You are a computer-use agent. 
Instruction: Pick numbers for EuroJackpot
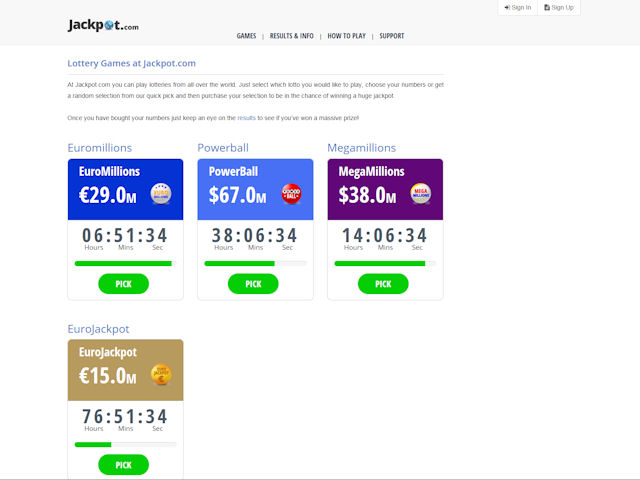click(x=124, y=465)
